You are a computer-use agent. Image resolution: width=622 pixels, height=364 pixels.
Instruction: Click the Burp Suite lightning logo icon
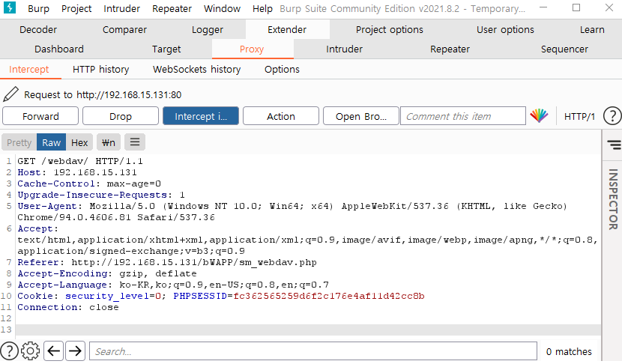(x=10, y=7)
